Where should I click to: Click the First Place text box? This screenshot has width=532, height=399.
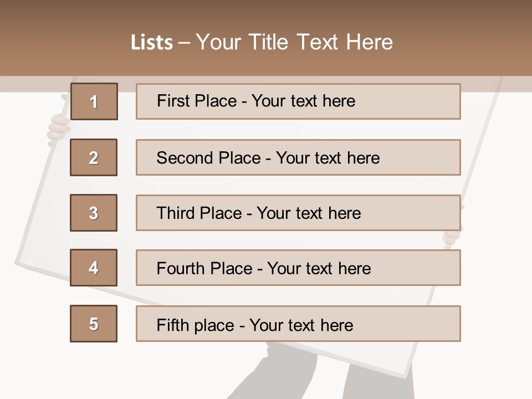coord(298,101)
